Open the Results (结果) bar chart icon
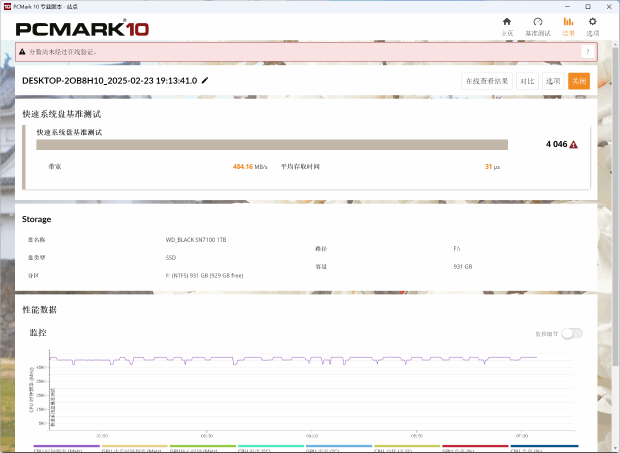Image resolution: width=620 pixels, height=453 pixels. click(x=568, y=22)
